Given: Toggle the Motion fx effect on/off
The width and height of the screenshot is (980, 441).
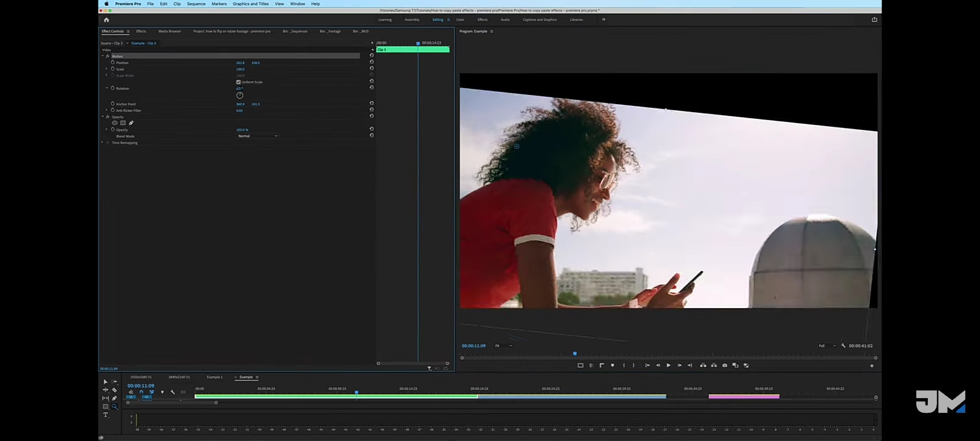Looking at the screenshot, I should [108, 56].
